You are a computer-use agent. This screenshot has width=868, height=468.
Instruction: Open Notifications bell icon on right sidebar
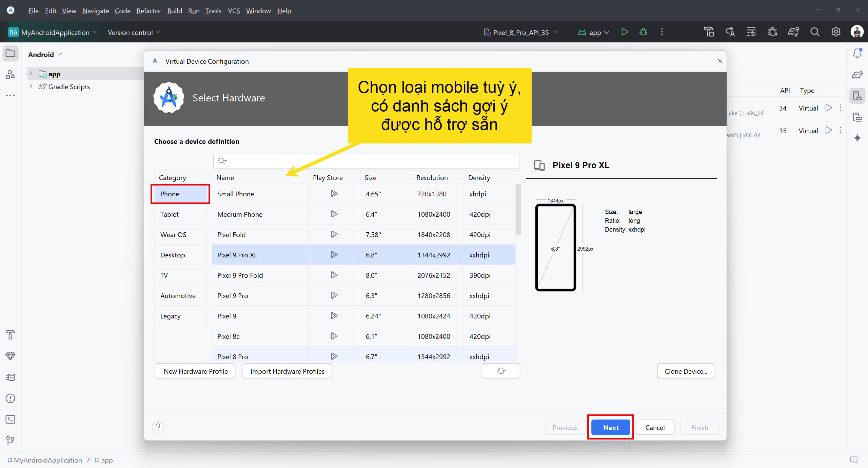coord(857,53)
